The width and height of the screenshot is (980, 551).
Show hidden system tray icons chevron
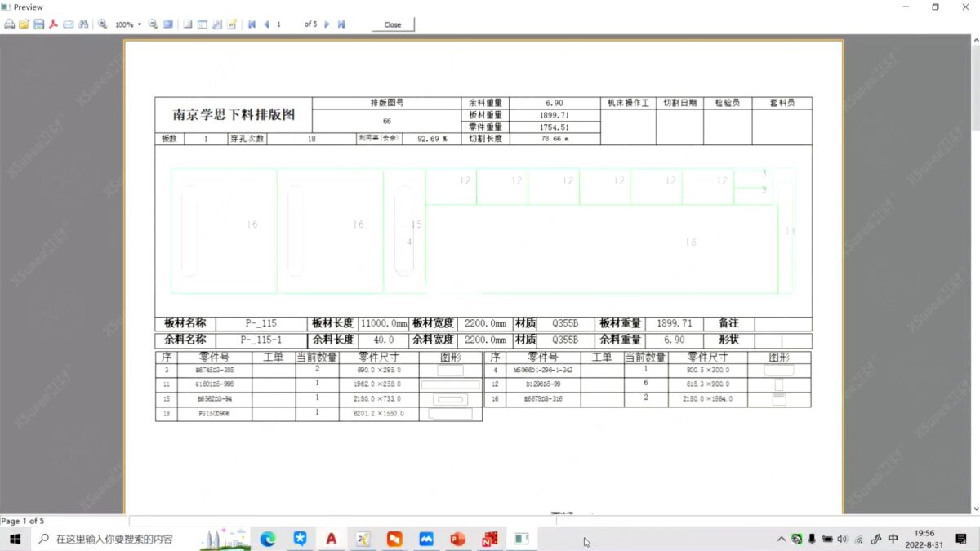(x=782, y=539)
